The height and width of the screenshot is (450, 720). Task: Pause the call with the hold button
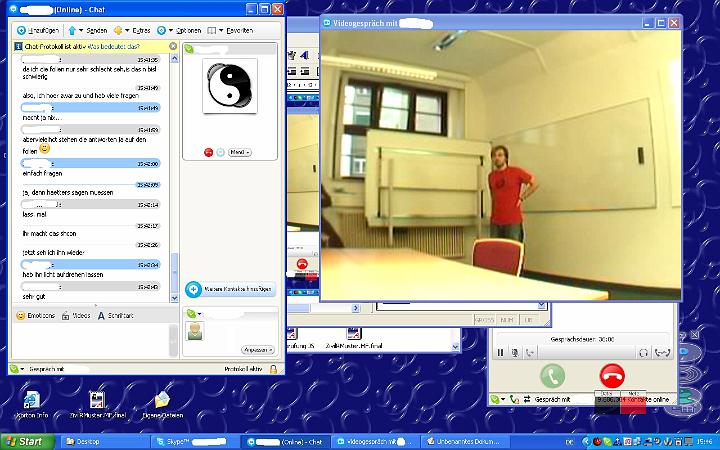[x=501, y=353]
